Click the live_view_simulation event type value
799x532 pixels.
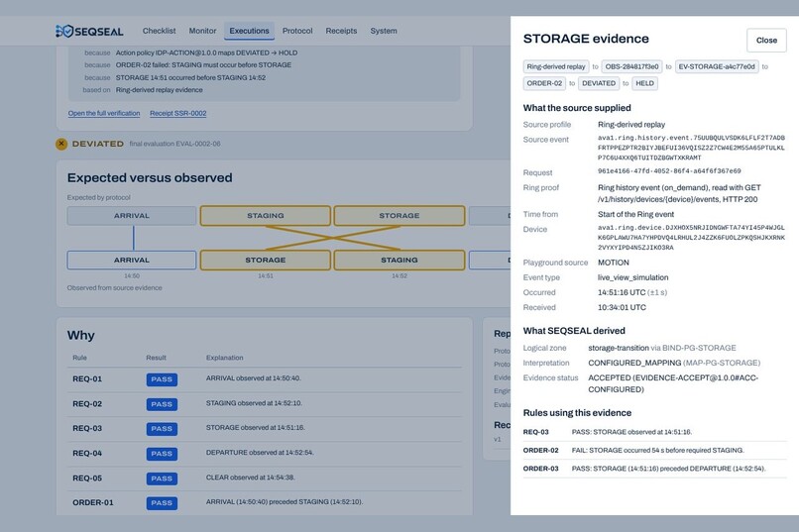(632, 277)
